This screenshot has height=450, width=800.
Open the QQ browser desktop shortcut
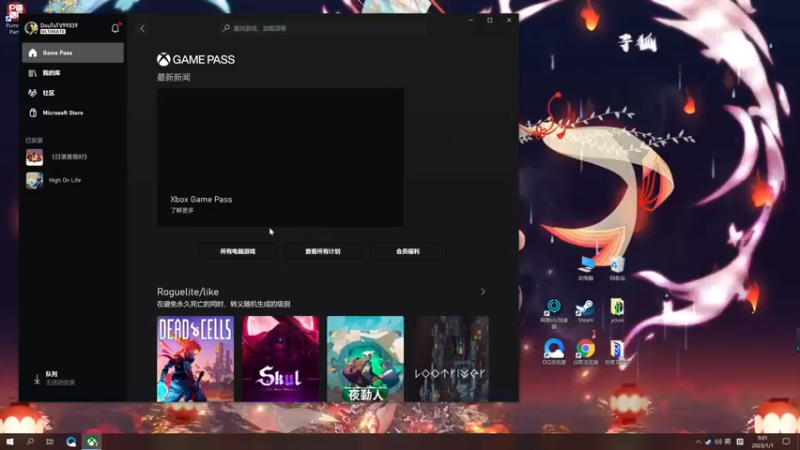click(554, 352)
